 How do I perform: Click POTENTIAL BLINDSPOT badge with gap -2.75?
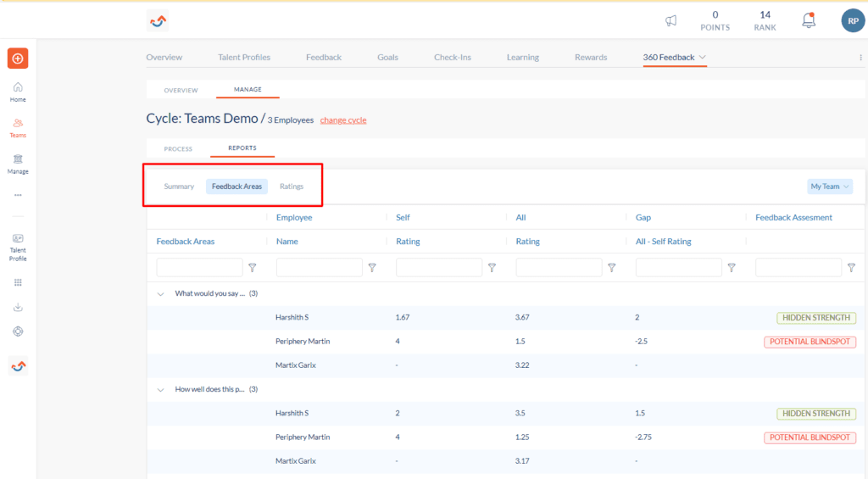[810, 437]
